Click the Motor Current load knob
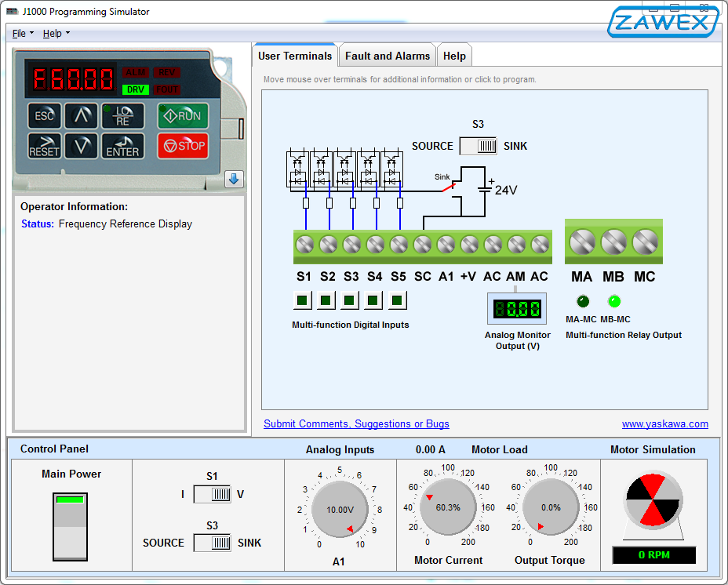 (448, 507)
